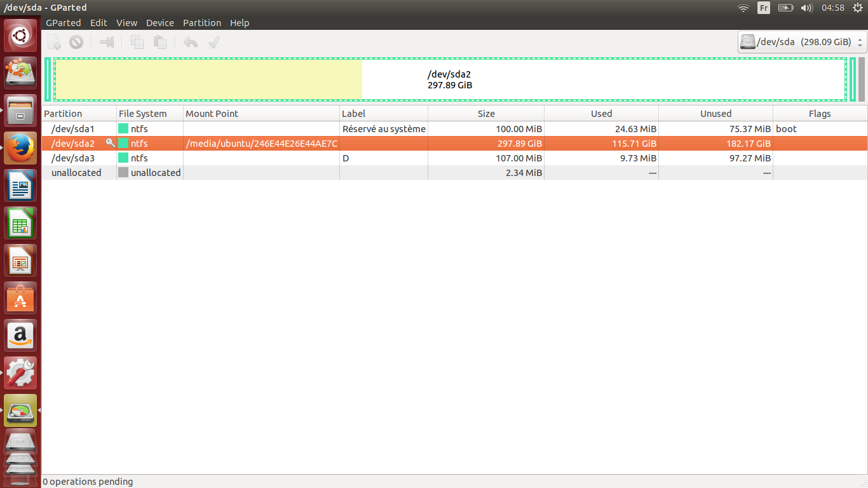The image size is (868, 488).
Task: Open the Files manager launcher icon
Action: [x=21, y=111]
